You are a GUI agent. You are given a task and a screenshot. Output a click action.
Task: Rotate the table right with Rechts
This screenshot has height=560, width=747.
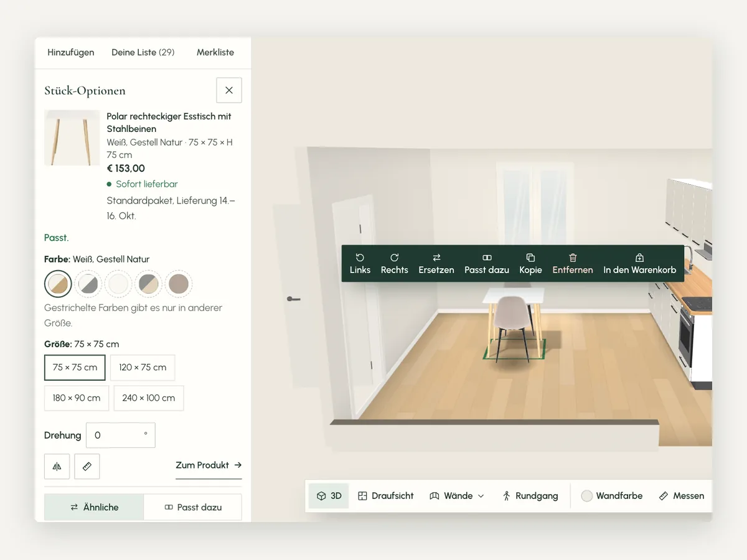(x=395, y=264)
